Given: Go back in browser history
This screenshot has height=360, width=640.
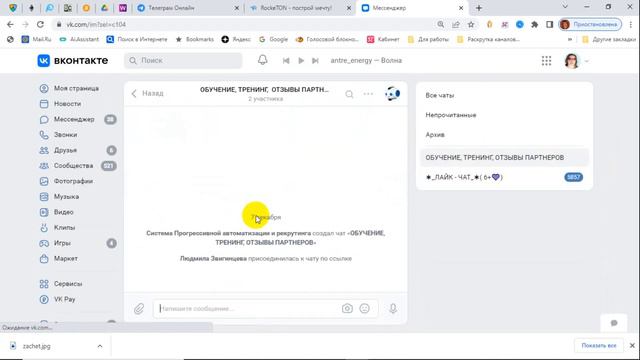Looking at the screenshot, I should click(10, 24).
